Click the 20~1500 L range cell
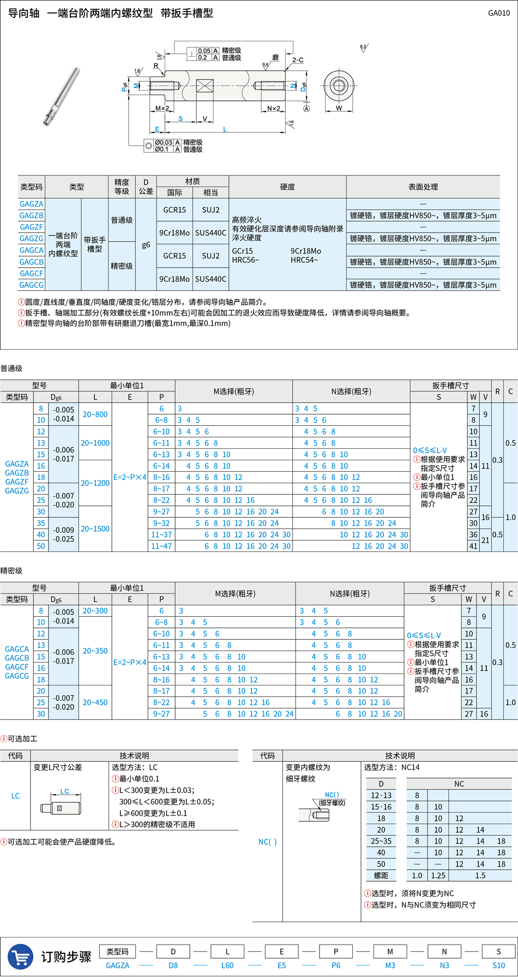 coord(95,529)
